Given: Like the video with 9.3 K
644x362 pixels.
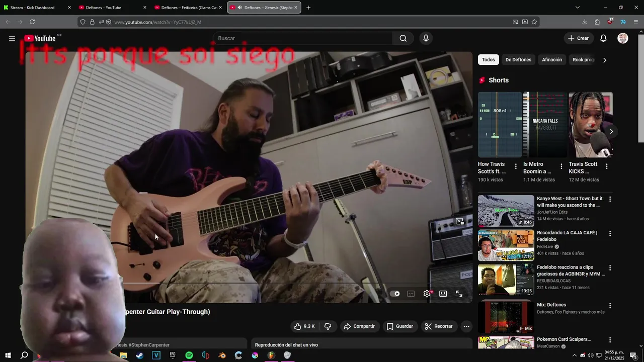Looking at the screenshot, I should click(x=305, y=326).
